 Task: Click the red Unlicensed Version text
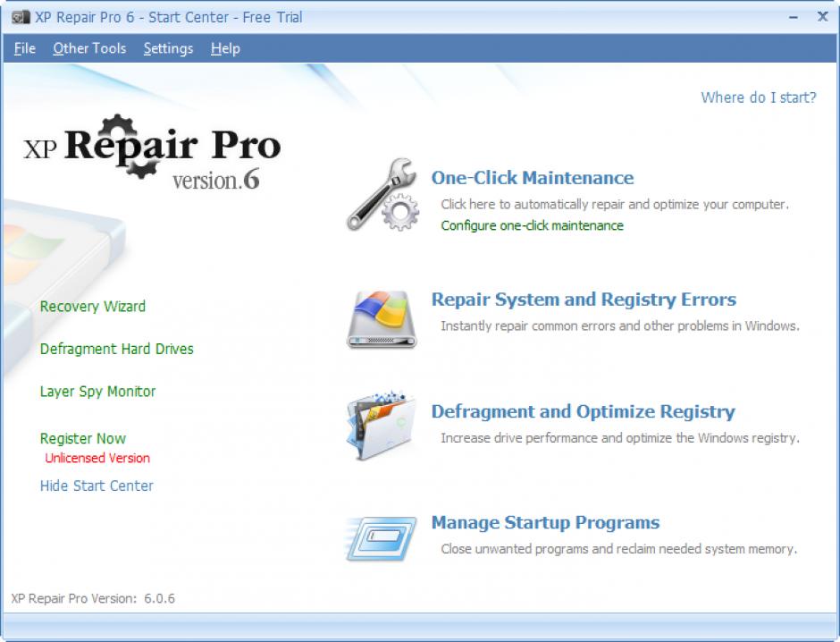[97, 458]
